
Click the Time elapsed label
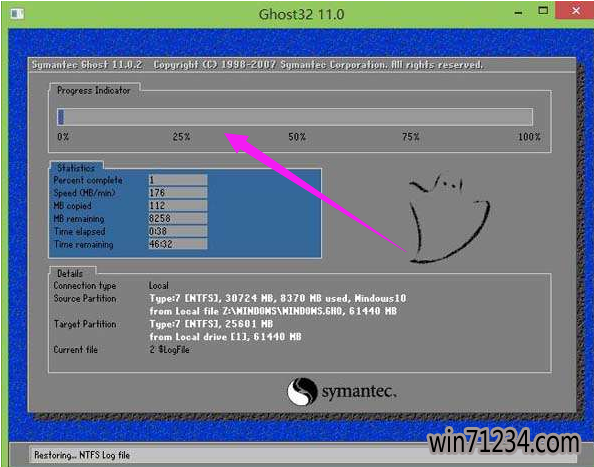tap(80, 231)
